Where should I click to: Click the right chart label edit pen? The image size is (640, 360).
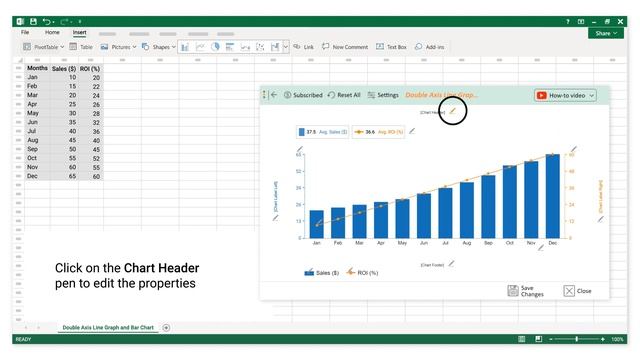click(600, 219)
